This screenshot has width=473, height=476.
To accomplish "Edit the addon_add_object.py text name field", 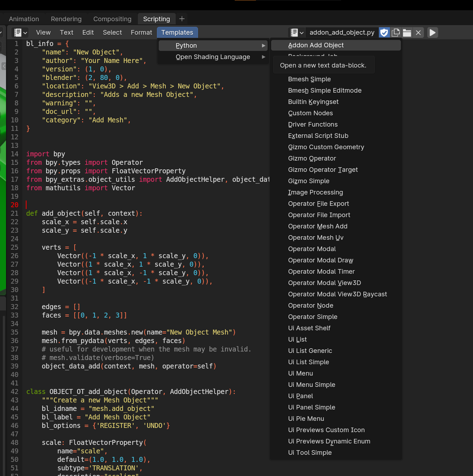I will click(x=341, y=33).
